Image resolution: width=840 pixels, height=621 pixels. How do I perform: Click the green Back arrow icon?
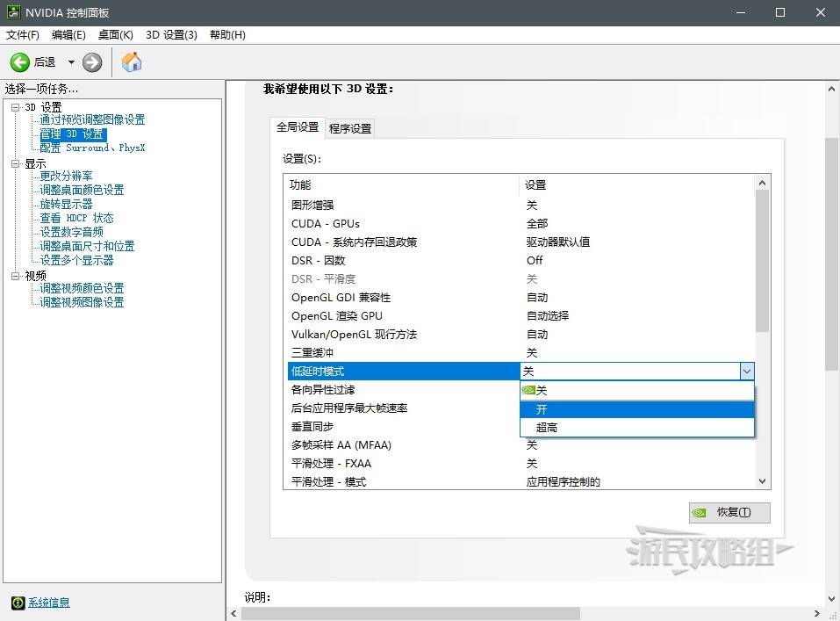[20, 62]
